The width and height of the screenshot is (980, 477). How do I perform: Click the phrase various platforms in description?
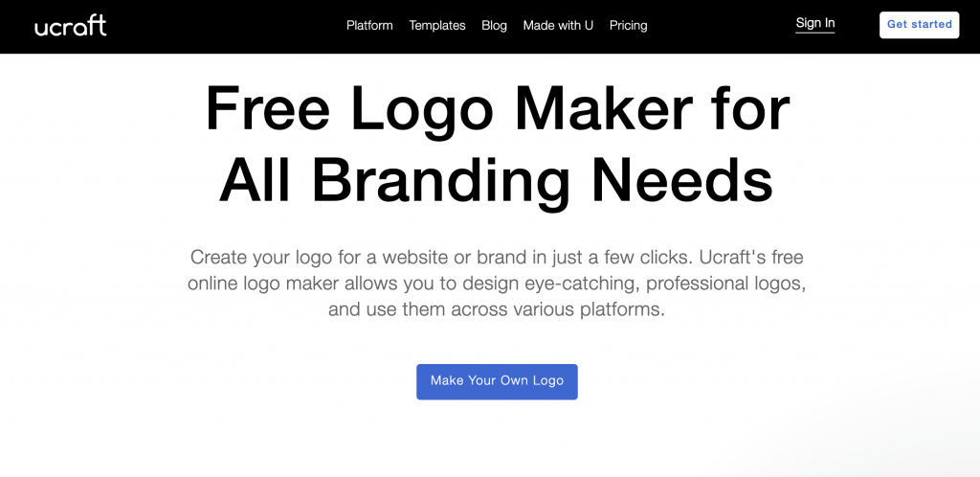[x=587, y=310]
